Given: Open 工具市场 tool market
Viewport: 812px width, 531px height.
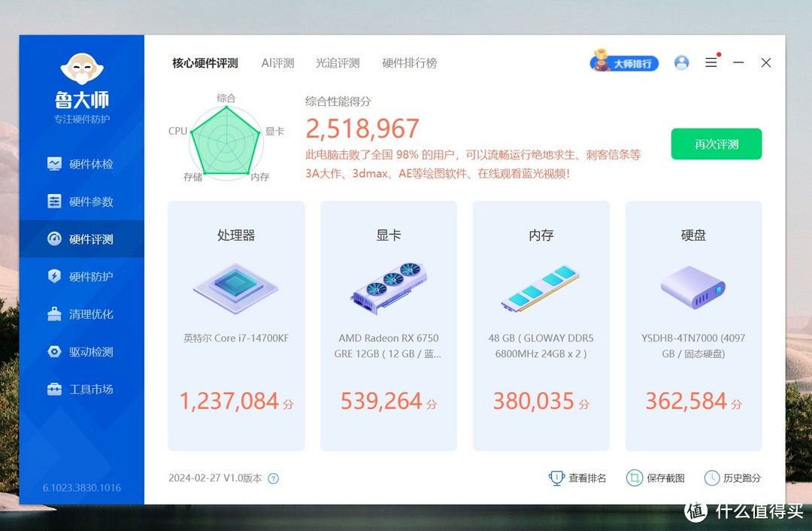Looking at the screenshot, I should [x=81, y=389].
